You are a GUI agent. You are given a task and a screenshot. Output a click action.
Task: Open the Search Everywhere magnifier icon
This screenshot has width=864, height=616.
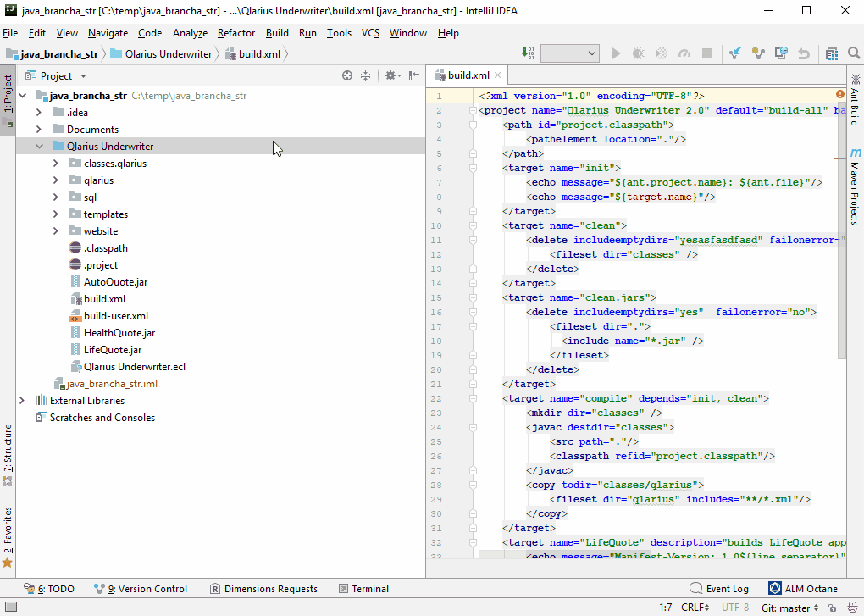point(851,53)
